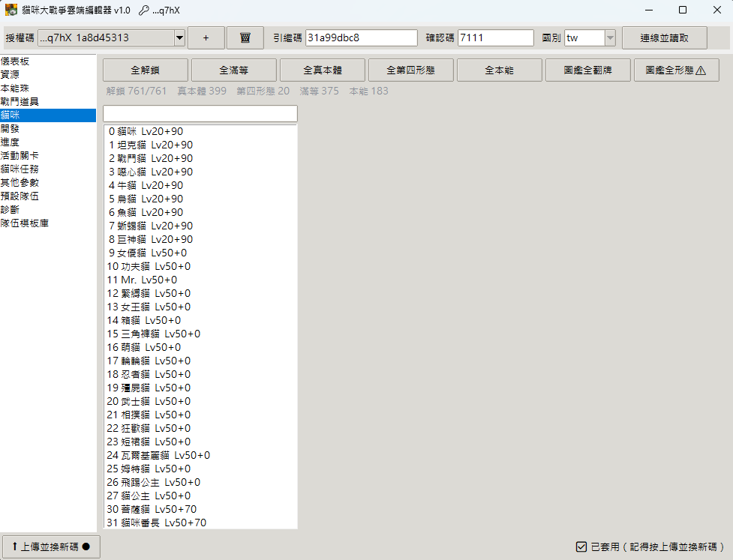Click the cat search filter box
733x560 pixels.
click(200, 113)
